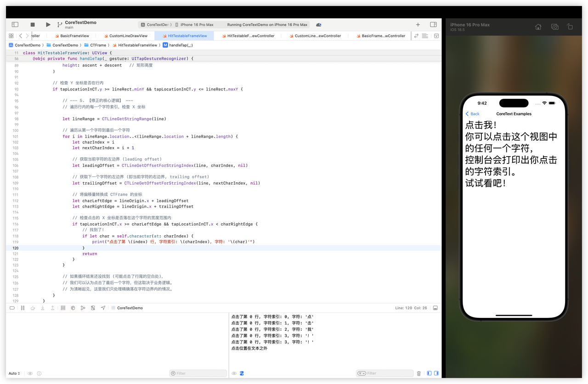
Task: Rotate the Simulator device icon
Action: (x=570, y=27)
